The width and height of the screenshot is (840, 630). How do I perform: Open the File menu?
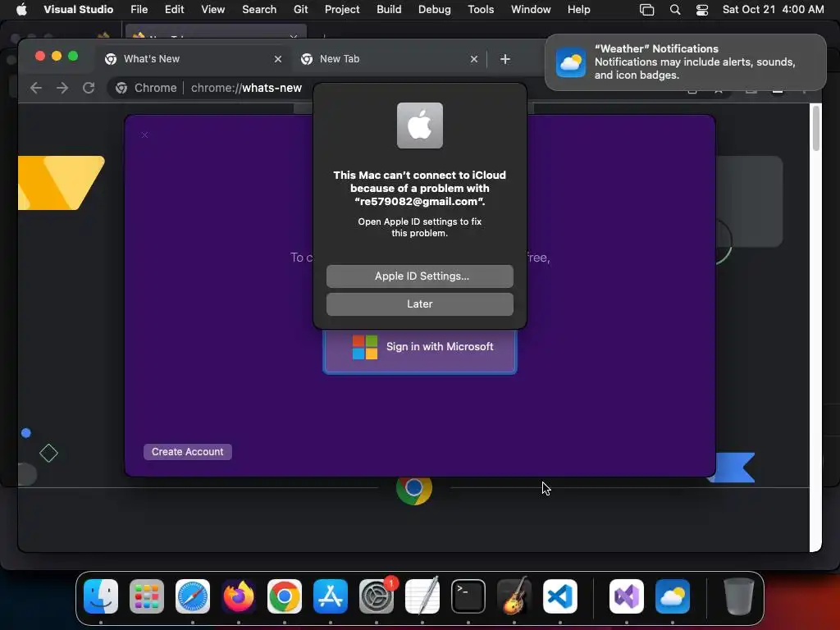pyautogui.click(x=139, y=9)
